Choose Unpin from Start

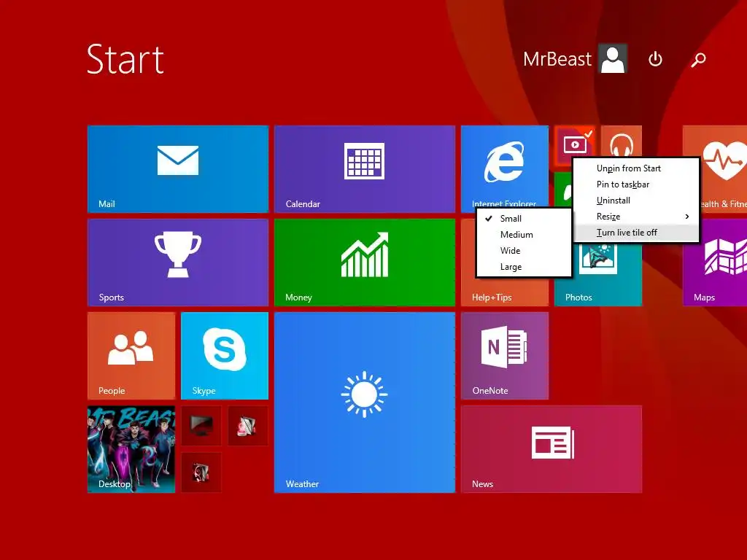tap(636, 168)
